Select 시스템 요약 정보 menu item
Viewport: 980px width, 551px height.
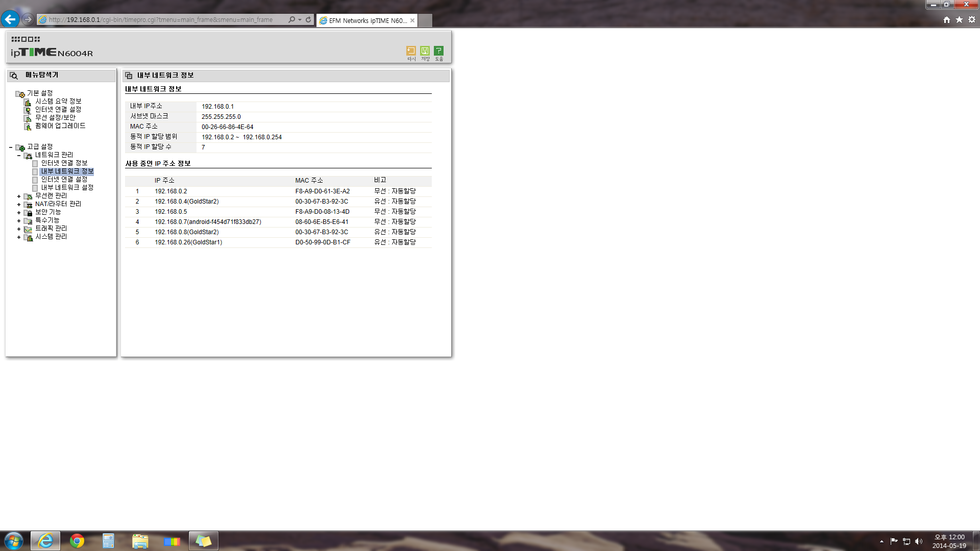point(58,102)
